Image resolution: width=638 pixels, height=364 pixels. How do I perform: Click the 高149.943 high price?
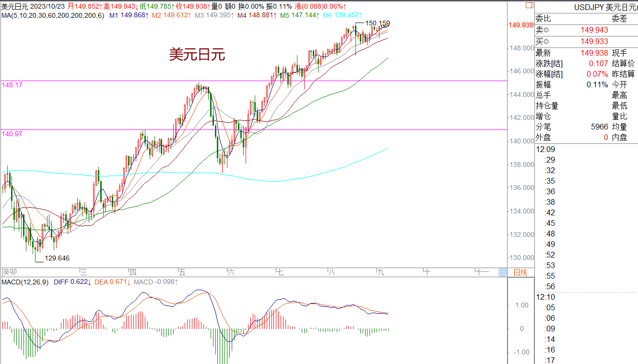tap(120, 6)
